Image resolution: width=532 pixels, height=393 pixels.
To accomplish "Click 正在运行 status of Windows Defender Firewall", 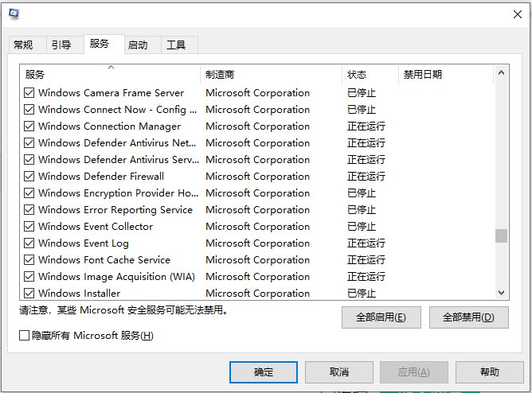I will [x=366, y=177].
